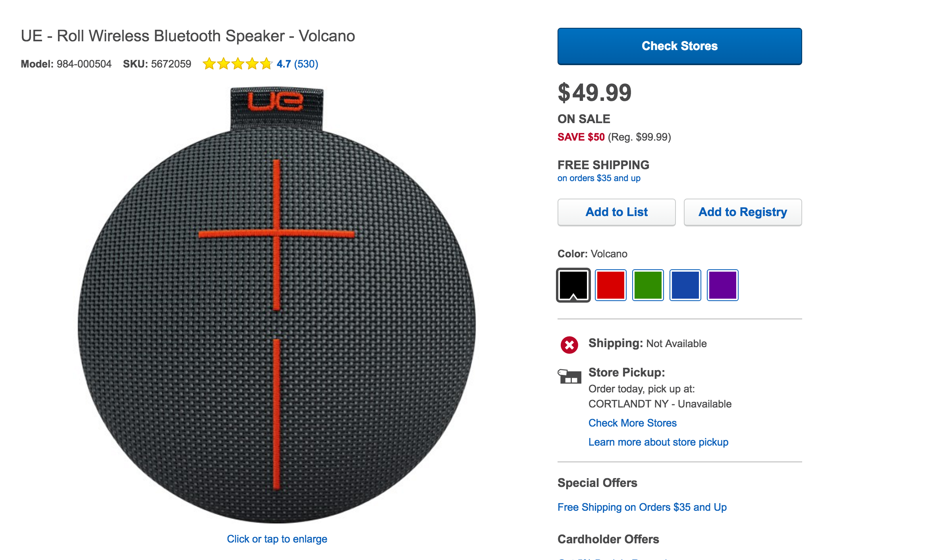934x560 pixels.
Task: Switch to the purple color swatch
Action: [722, 285]
